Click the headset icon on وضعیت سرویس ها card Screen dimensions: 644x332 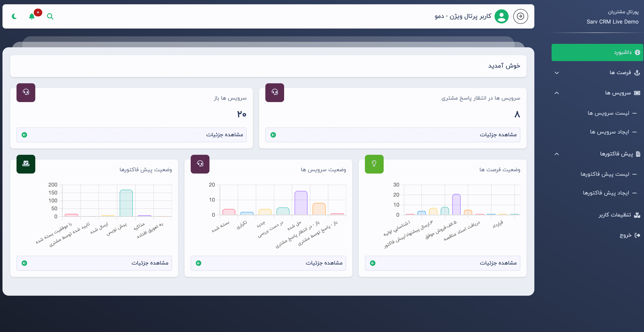tap(200, 164)
